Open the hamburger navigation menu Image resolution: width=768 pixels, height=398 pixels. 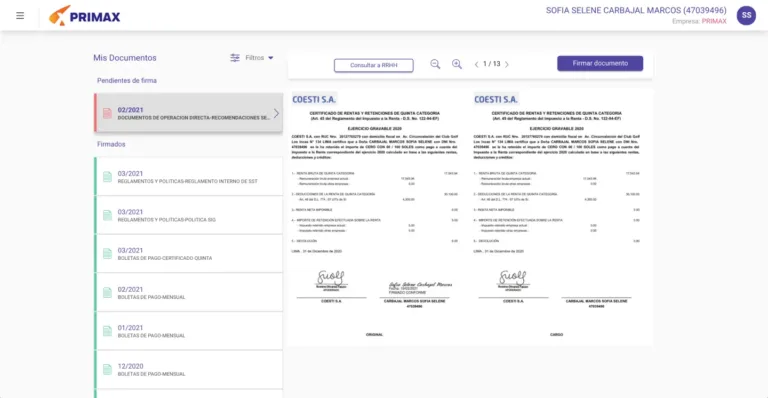[20, 16]
